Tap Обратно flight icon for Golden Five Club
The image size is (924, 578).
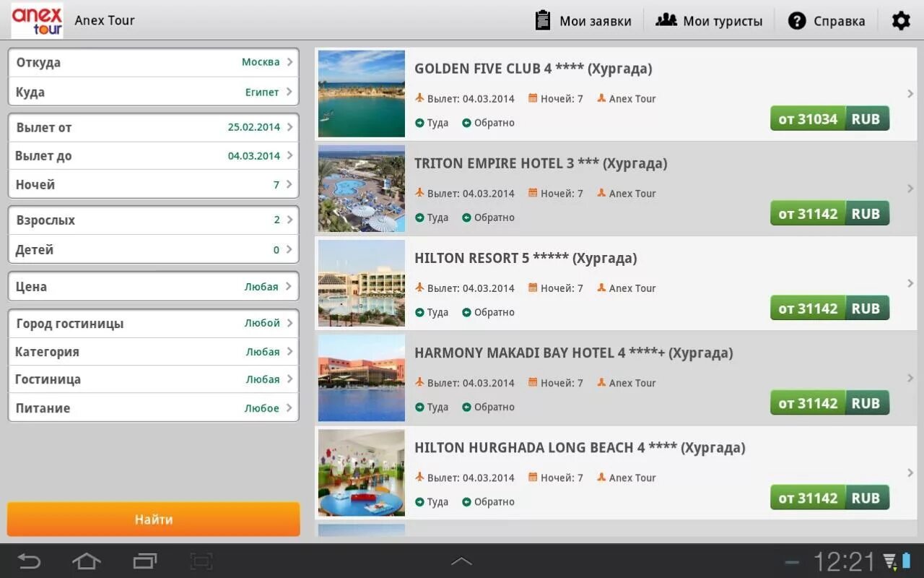pyautogui.click(x=466, y=123)
